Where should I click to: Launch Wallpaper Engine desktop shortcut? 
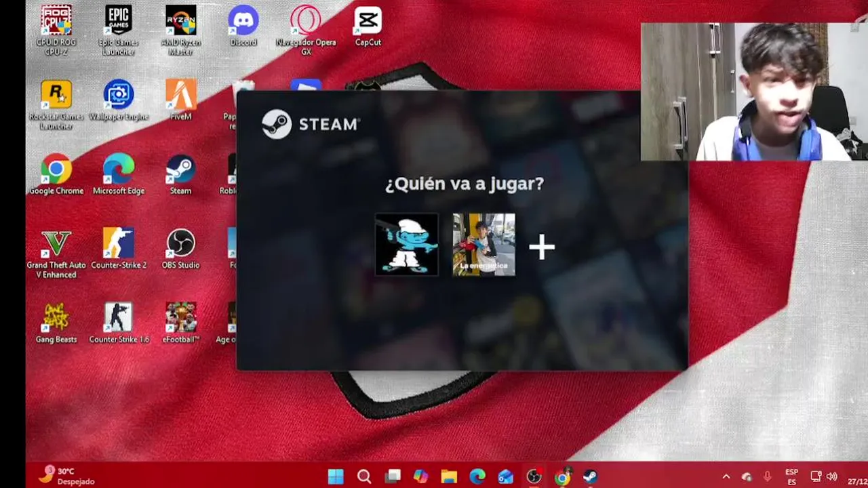coord(119,101)
